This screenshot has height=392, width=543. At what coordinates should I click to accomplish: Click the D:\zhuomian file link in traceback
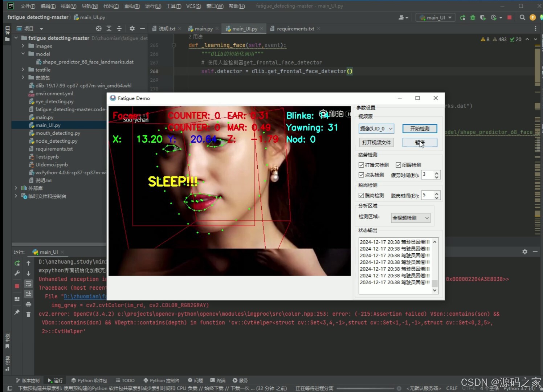click(85, 297)
